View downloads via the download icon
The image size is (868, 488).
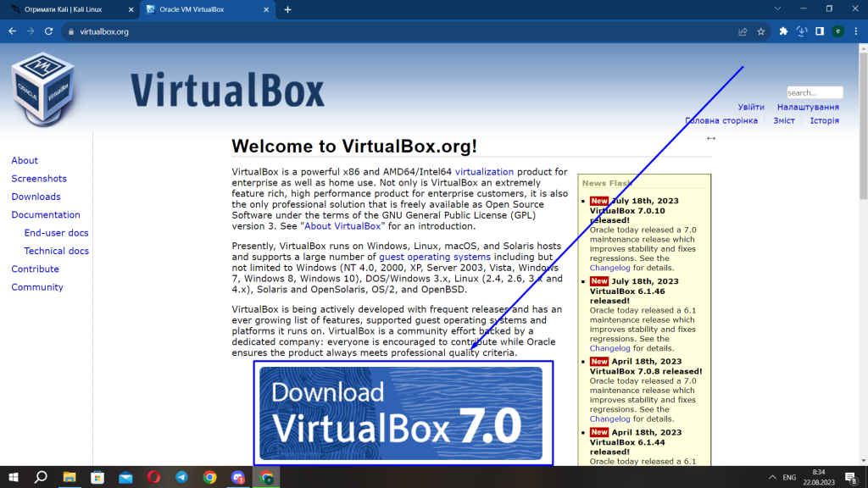pyautogui.click(x=801, y=30)
